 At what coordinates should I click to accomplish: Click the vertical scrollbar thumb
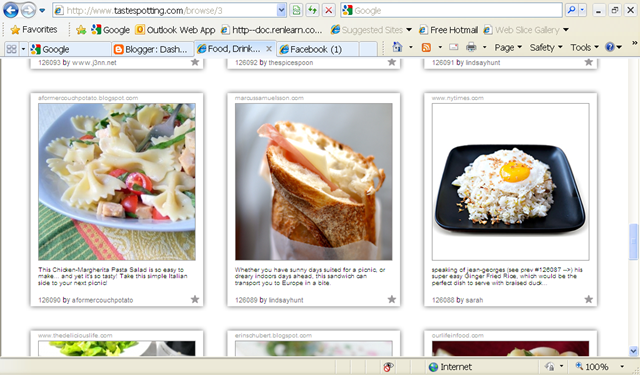(x=633, y=242)
